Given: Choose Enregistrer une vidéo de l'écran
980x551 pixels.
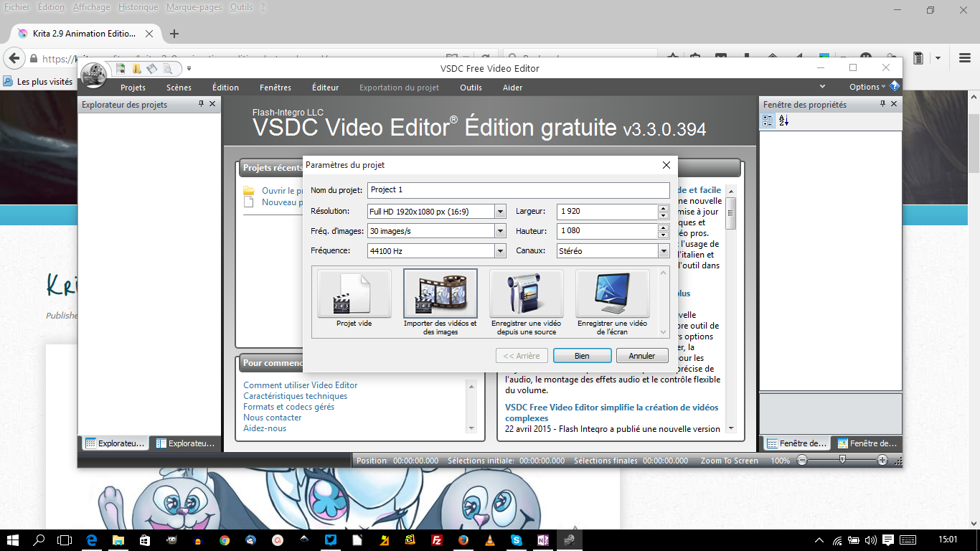Looking at the screenshot, I should pos(613,303).
